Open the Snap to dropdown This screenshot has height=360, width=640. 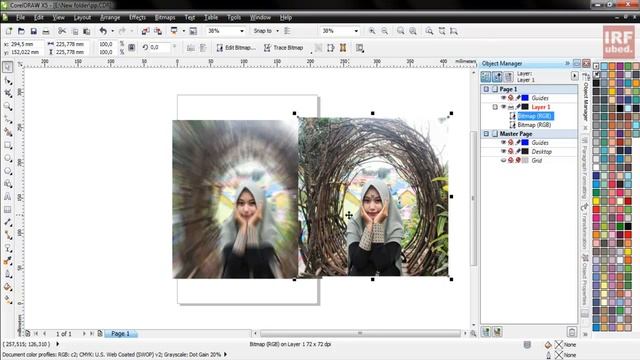[277, 31]
